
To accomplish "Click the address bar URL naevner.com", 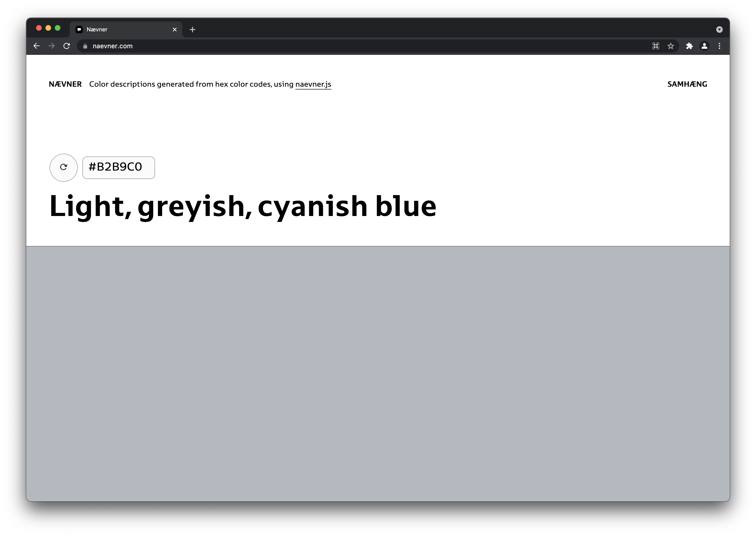I will click(x=112, y=46).
